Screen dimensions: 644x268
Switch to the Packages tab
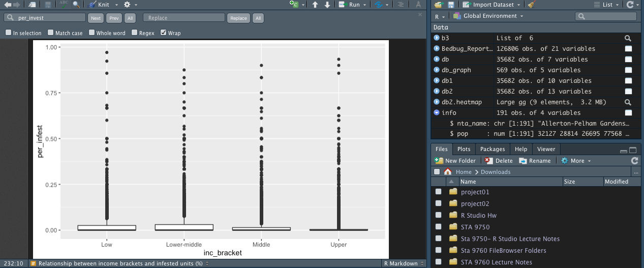pos(493,149)
